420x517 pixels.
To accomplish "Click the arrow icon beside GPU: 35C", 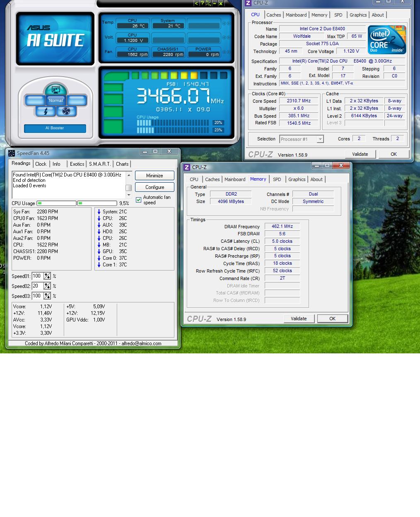I will tap(99, 251).
